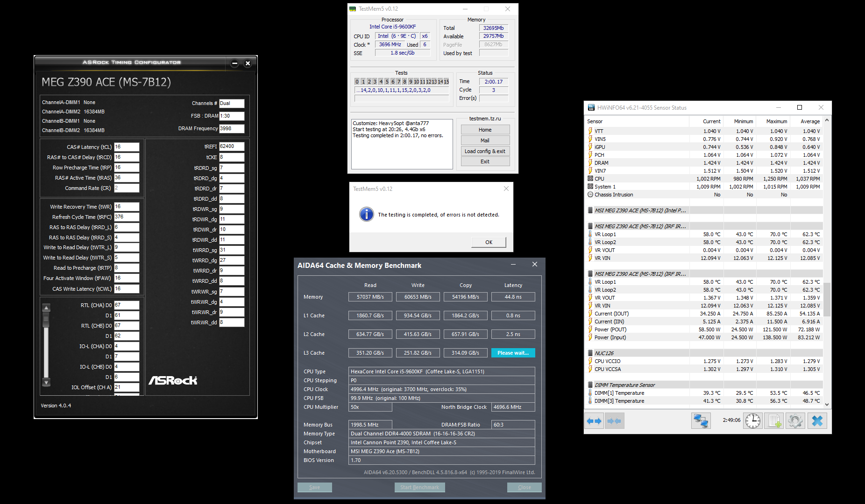This screenshot has height=504, width=865.
Task: Click the Home button in TestMem5
Action: click(485, 130)
